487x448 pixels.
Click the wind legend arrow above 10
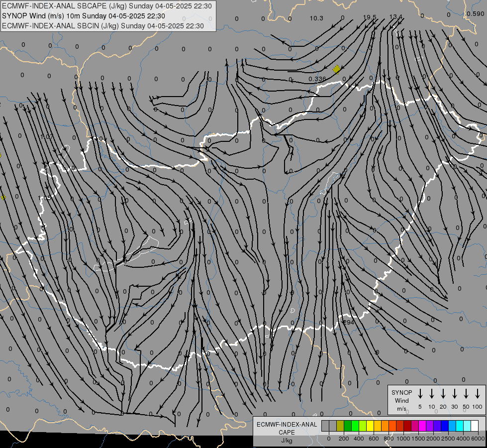(x=431, y=394)
